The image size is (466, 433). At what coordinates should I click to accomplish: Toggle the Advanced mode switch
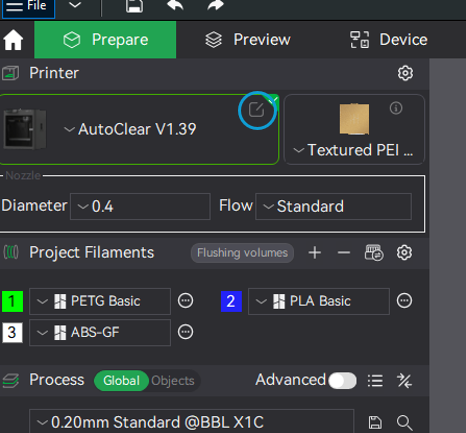[x=342, y=380]
